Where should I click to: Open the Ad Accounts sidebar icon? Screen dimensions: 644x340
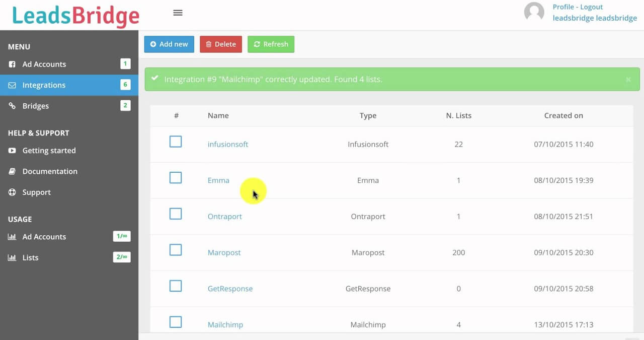click(x=11, y=64)
